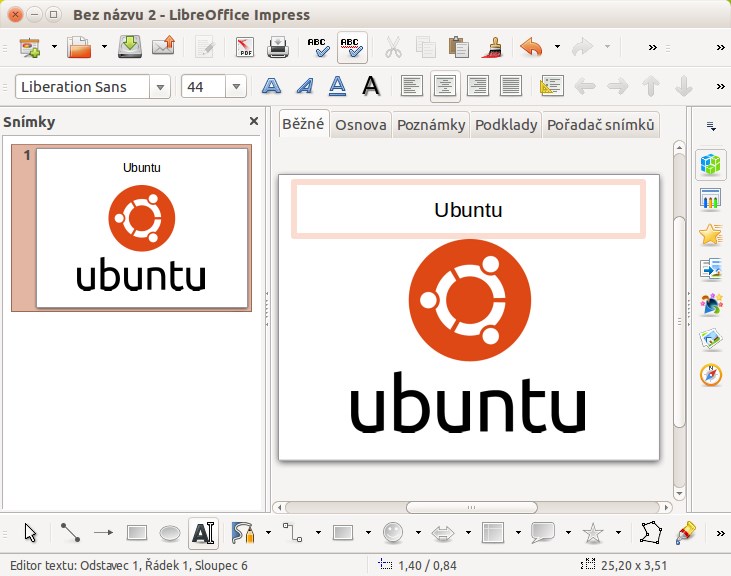Image resolution: width=731 pixels, height=576 pixels.
Task: Expand the recent documents dropdown arrow
Action: pos(104,47)
